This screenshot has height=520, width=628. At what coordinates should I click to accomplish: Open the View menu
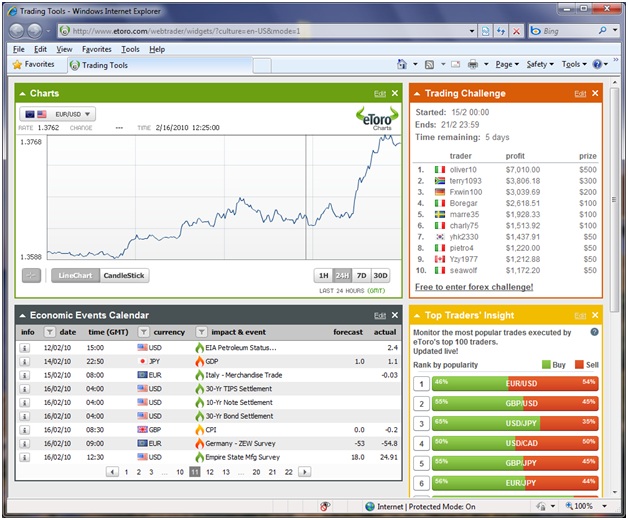point(64,49)
